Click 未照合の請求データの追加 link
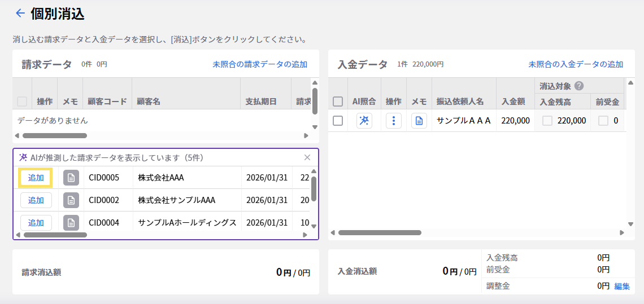644x304 pixels. tap(260, 64)
